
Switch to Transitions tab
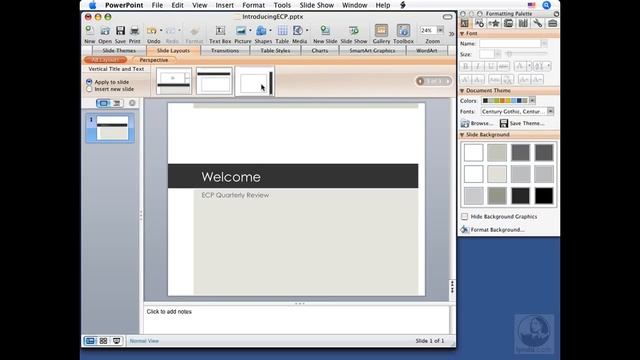(225, 51)
